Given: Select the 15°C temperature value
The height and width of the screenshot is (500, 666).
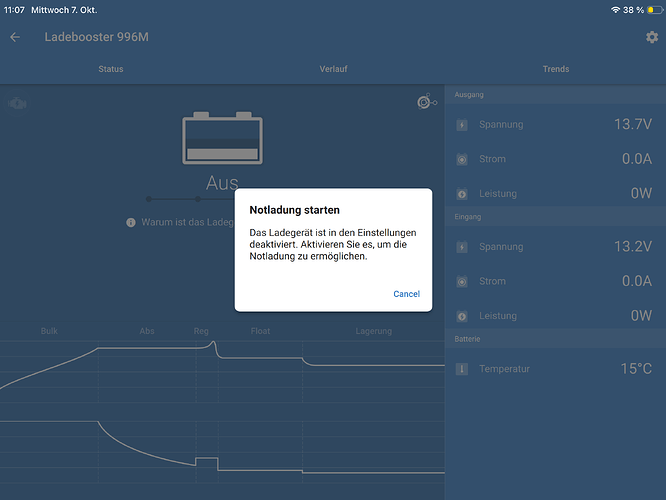Looking at the screenshot, I should tap(636, 368).
